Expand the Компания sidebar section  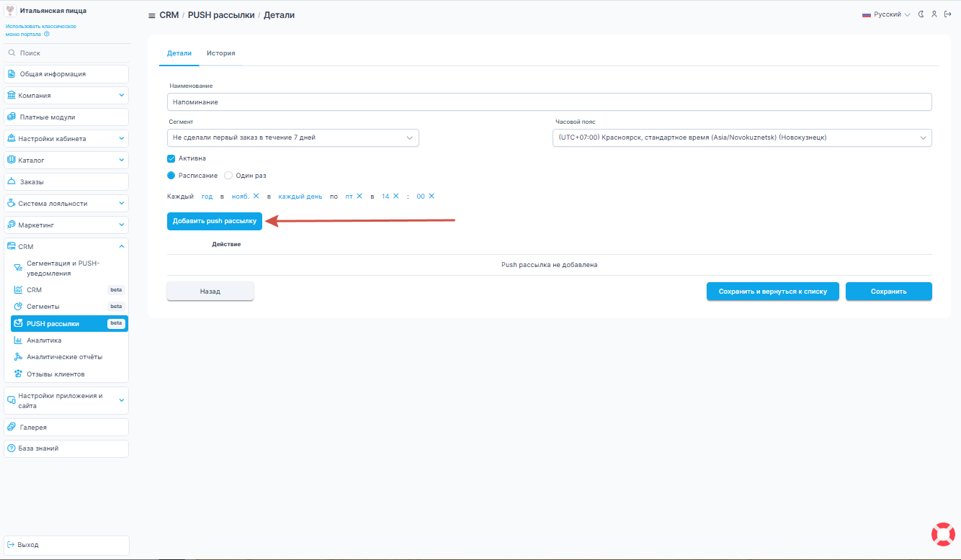(x=66, y=96)
